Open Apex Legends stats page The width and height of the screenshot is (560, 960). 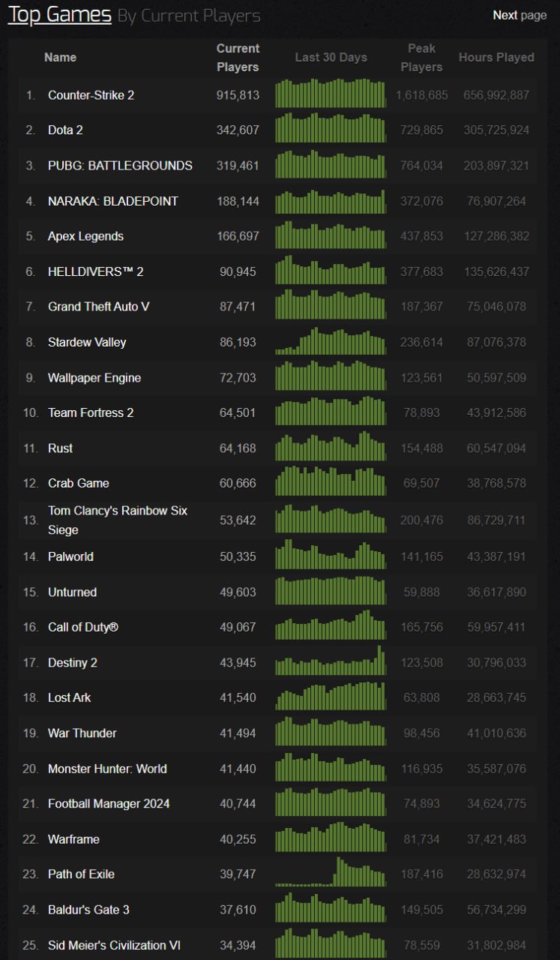tap(85, 236)
